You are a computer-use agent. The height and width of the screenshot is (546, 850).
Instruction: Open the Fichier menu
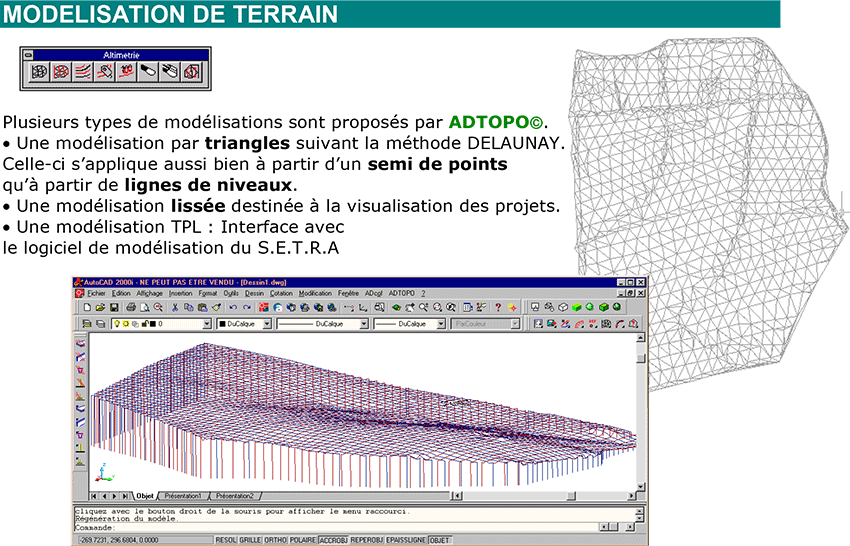(96, 293)
